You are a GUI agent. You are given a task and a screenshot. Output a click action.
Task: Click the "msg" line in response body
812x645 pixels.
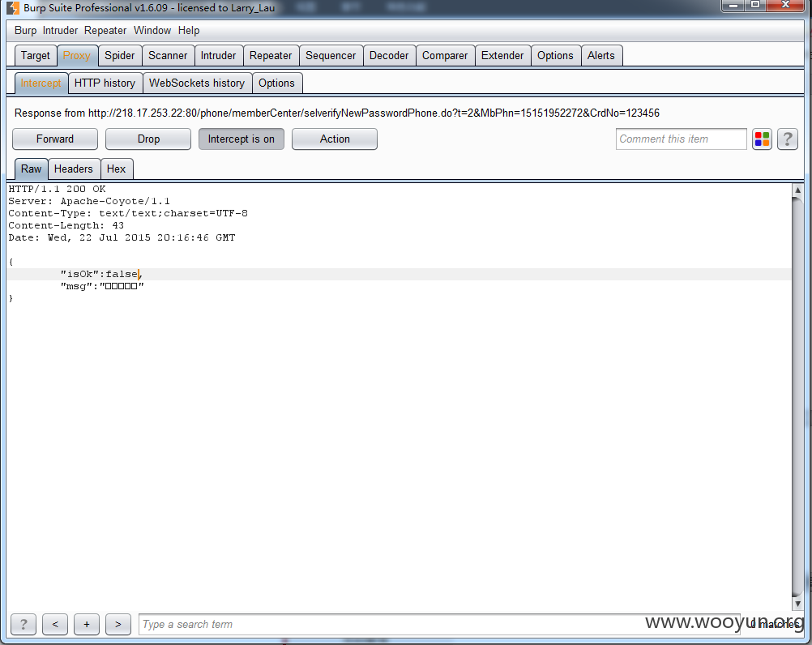102,286
